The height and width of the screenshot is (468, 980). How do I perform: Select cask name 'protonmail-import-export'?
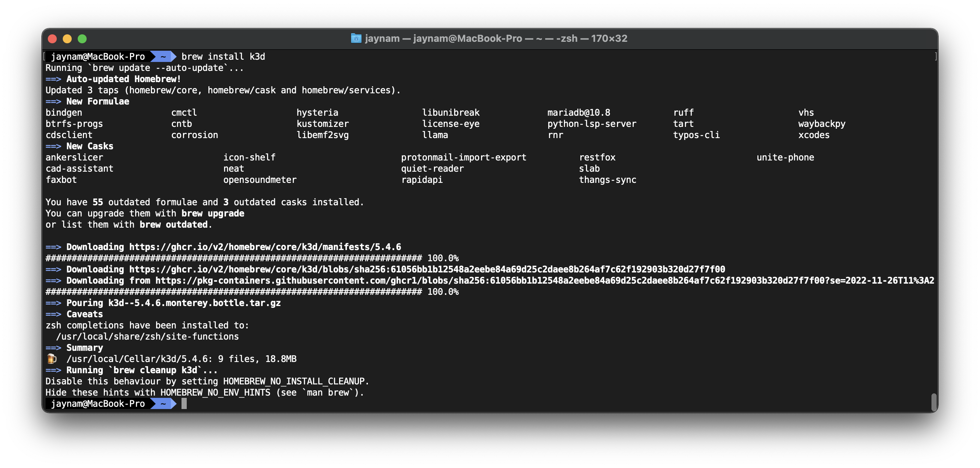pyautogui.click(x=464, y=157)
